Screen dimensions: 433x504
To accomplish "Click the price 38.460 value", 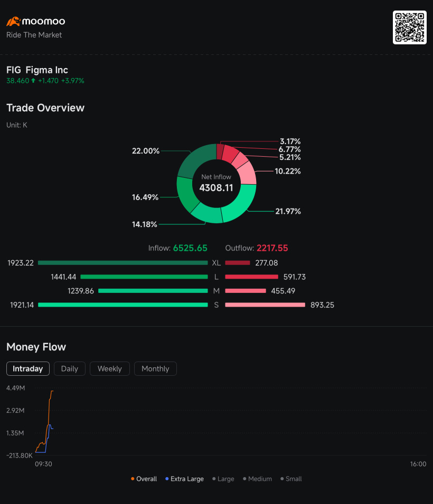I will pyautogui.click(x=18, y=81).
